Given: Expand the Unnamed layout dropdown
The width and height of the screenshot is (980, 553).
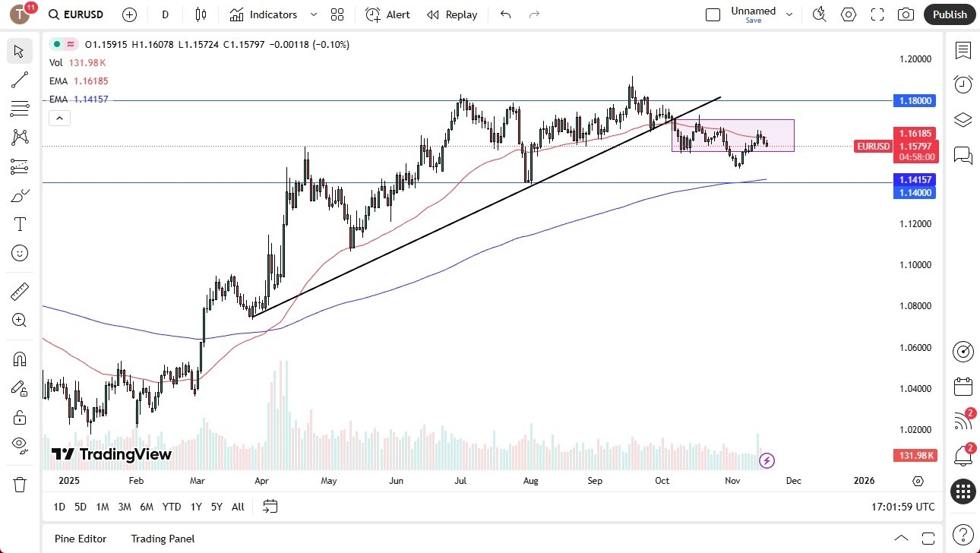Looking at the screenshot, I should coord(789,14).
